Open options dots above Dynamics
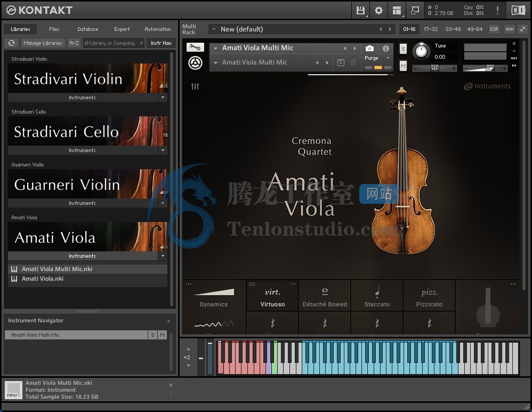 point(189,284)
